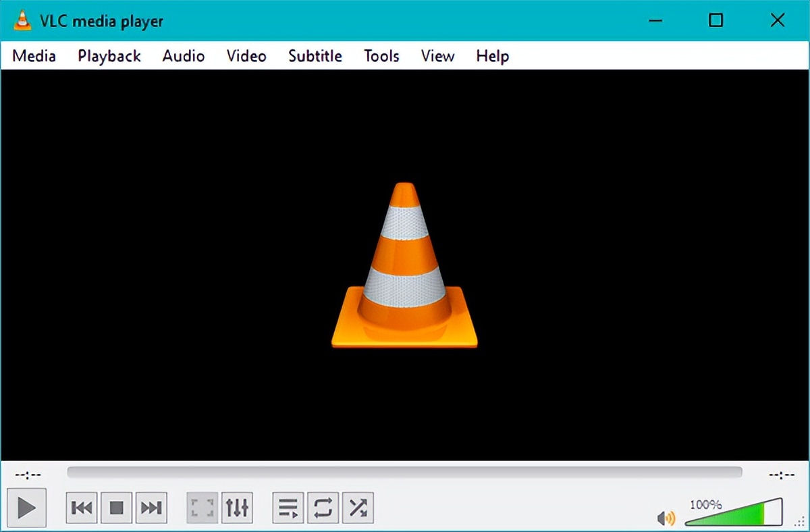This screenshot has height=532, width=810.
Task: Open the Subtitle menu
Action: (315, 56)
